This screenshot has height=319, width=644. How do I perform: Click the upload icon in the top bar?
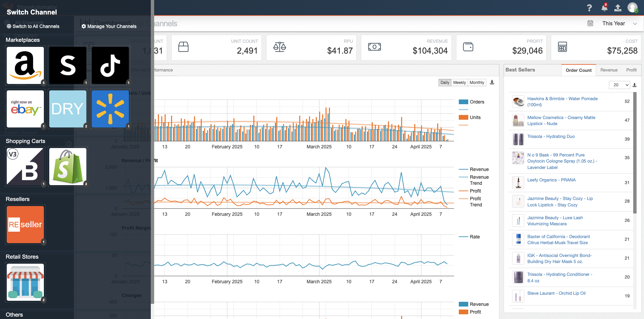[x=618, y=7]
